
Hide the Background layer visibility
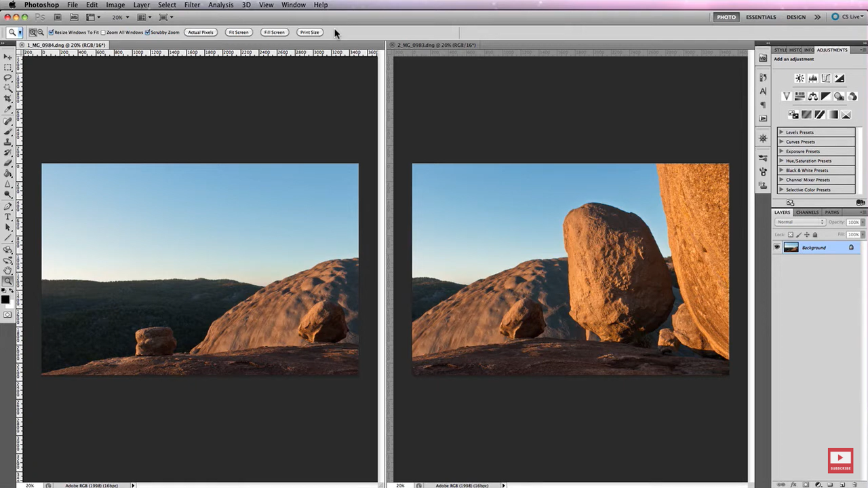[x=777, y=247]
